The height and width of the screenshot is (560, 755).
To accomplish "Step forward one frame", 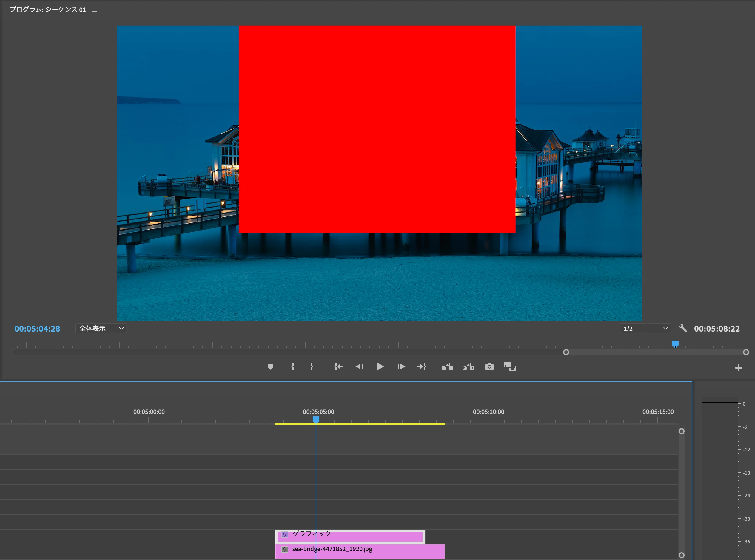I will tap(401, 366).
